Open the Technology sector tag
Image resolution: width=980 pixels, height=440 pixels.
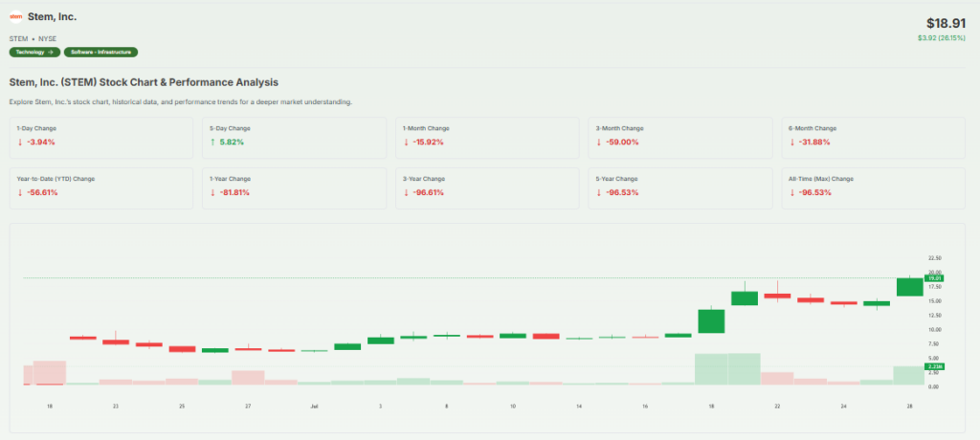coord(34,52)
